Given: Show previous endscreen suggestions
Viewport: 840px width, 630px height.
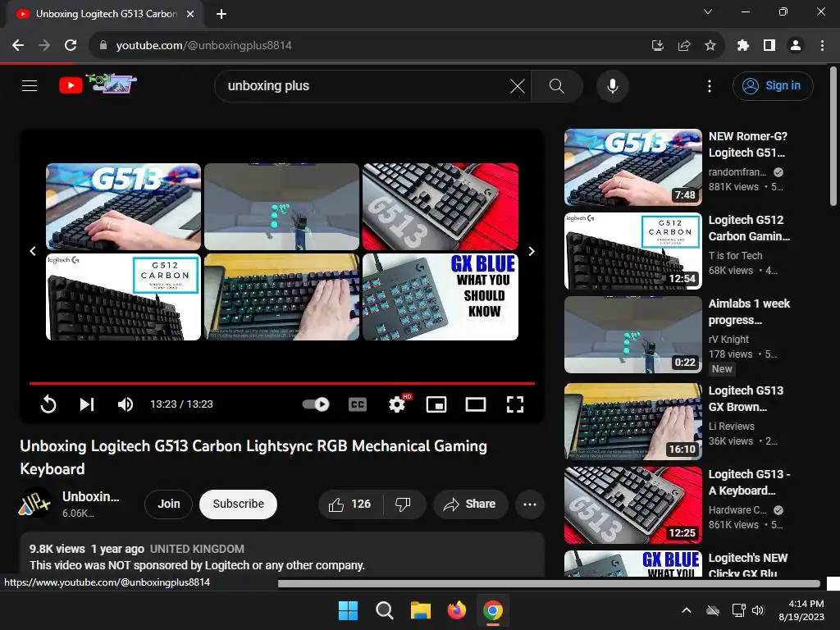Looking at the screenshot, I should click(33, 251).
